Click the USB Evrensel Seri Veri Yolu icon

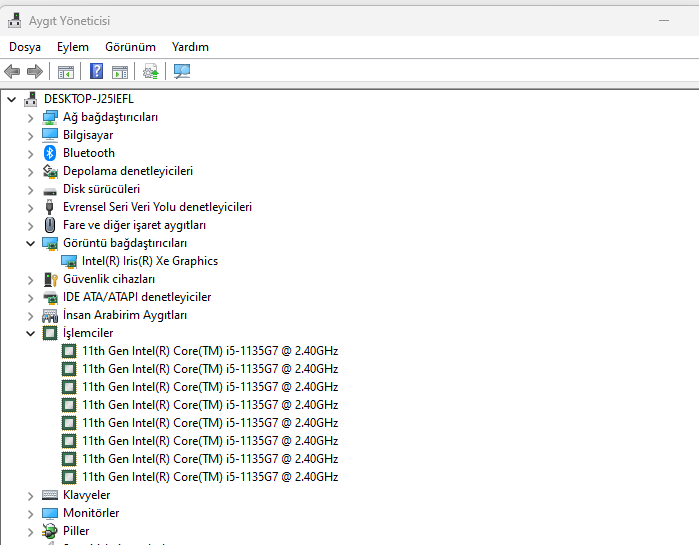[49, 207]
